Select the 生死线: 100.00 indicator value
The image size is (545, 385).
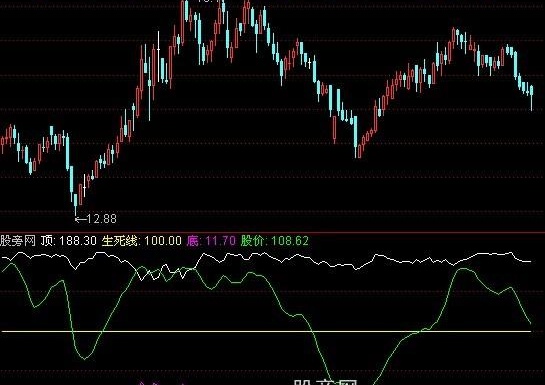141,241
